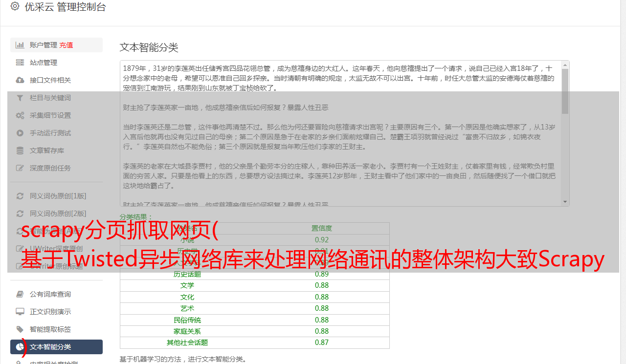Click the 艺术 category cell
This screenshot has width=626, height=364.
[x=187, y=308]
